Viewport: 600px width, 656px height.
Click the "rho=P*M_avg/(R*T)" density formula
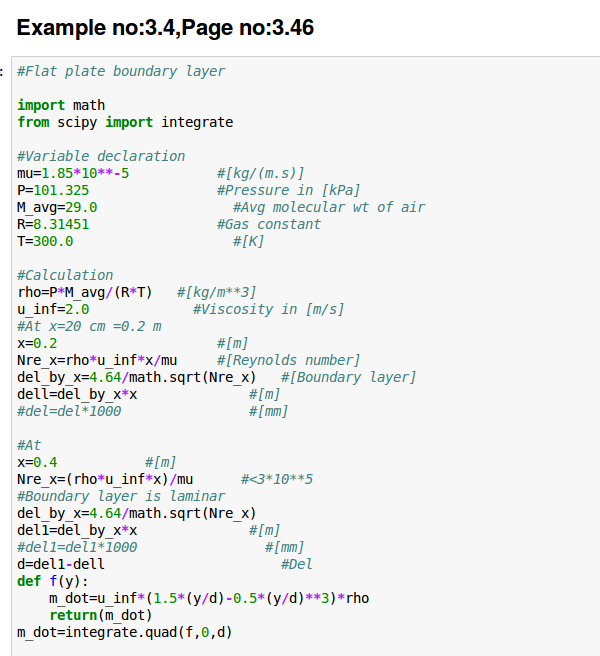tap(85, 292)
